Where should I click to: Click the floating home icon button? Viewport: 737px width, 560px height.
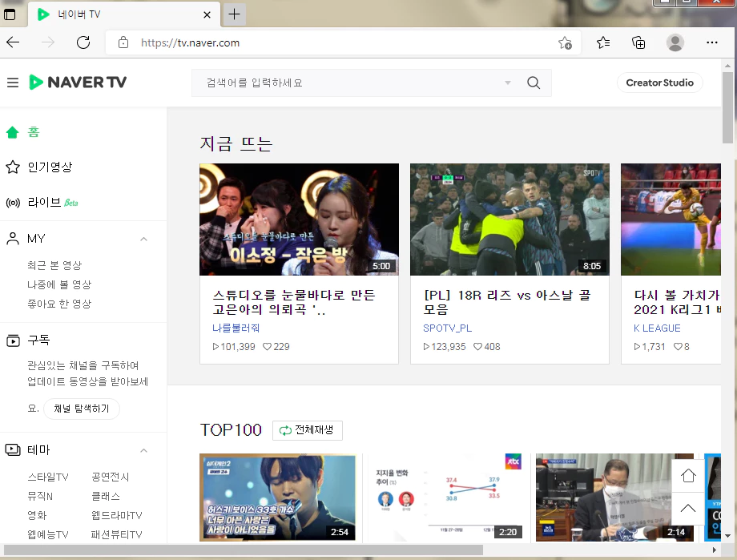coord(688,476)
